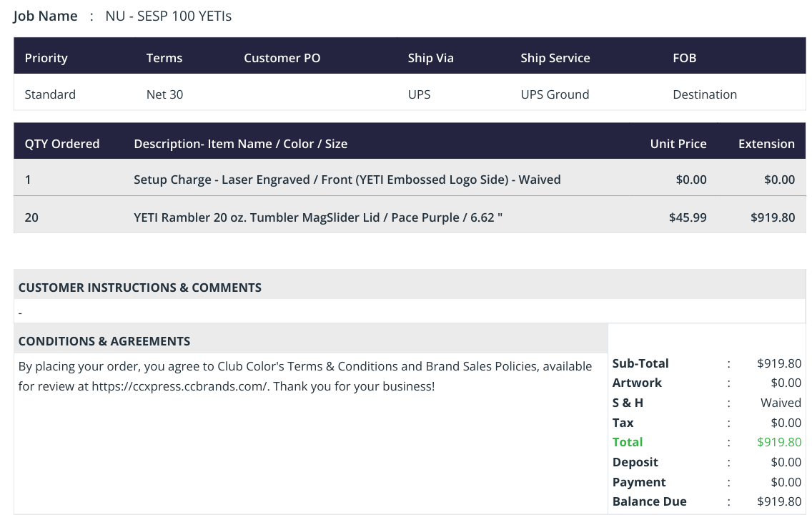Click the job name 'NU - SESP 100 YETIs'

coord(168,16)
